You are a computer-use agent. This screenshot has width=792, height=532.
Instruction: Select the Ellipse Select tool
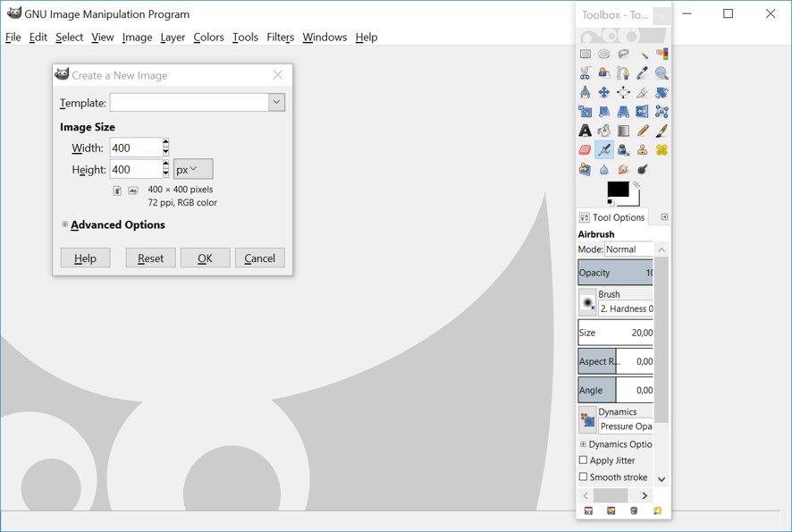(x=604, y=54)
